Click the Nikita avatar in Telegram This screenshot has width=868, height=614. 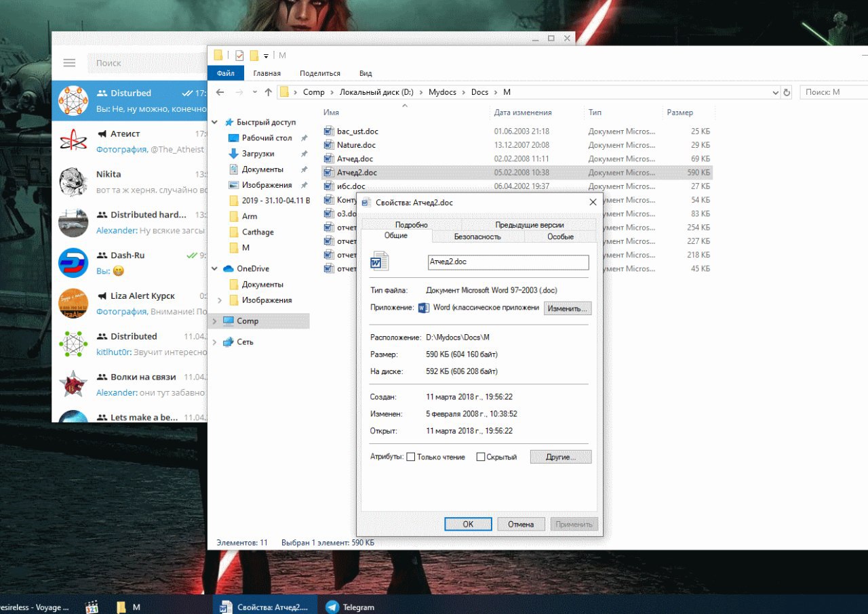pos(73,182)
